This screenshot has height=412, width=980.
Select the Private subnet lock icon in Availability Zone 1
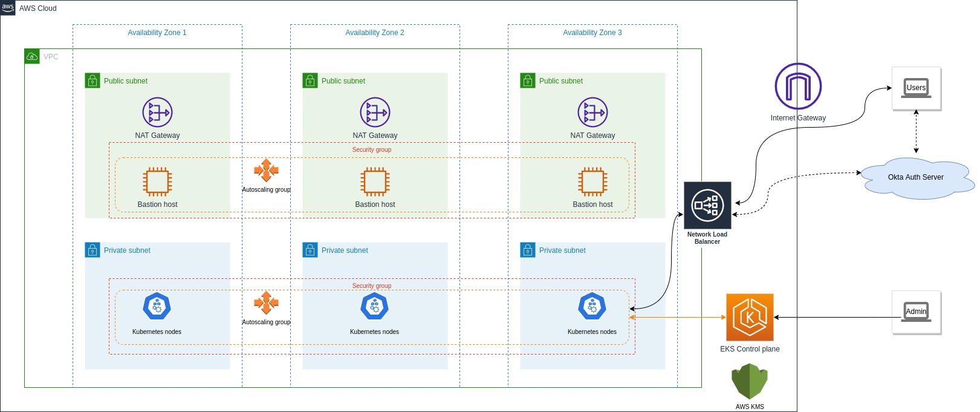[x=92, y=250]
